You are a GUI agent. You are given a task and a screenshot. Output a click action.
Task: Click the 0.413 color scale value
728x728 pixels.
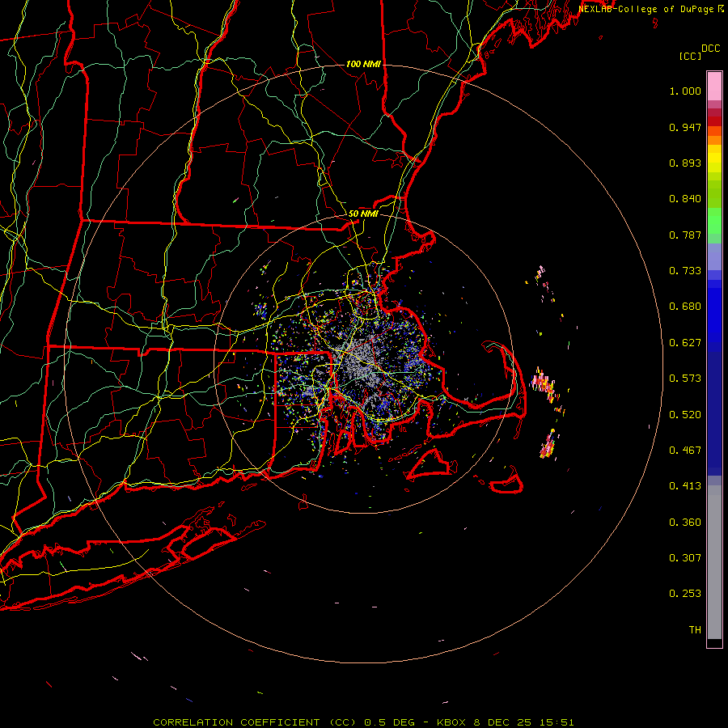coord(685,486)
